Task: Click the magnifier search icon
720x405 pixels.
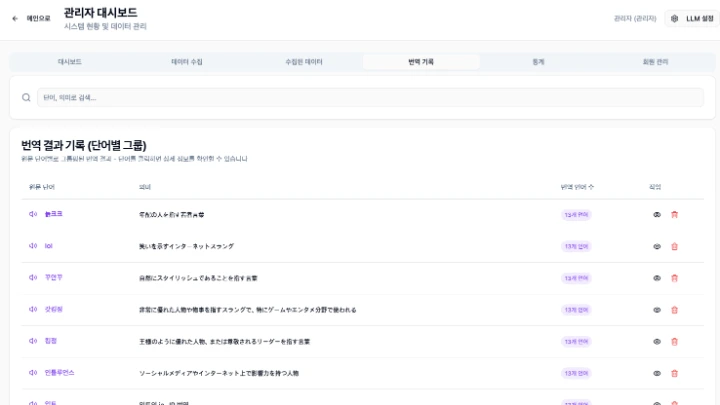Action: tap(26, 97)
